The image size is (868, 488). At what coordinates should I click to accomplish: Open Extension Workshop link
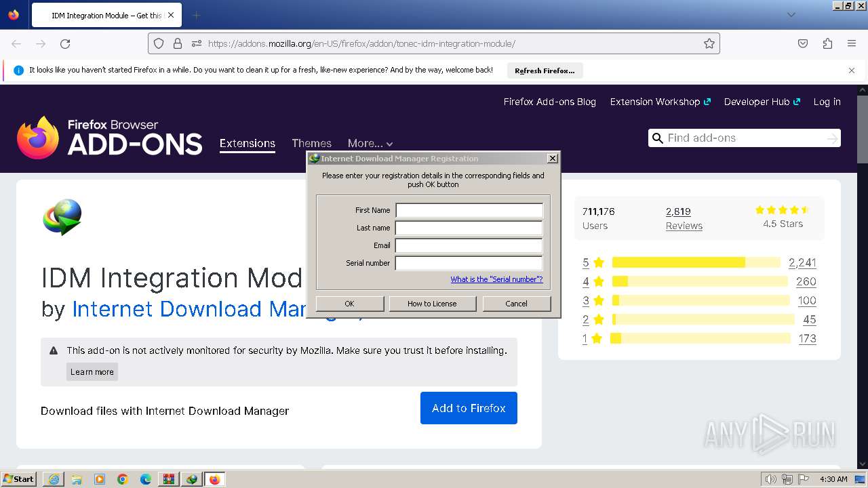(660, 102)
